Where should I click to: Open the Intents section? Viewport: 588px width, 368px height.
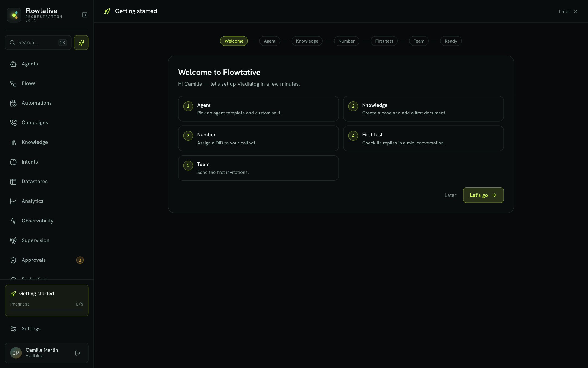point(47,162)
